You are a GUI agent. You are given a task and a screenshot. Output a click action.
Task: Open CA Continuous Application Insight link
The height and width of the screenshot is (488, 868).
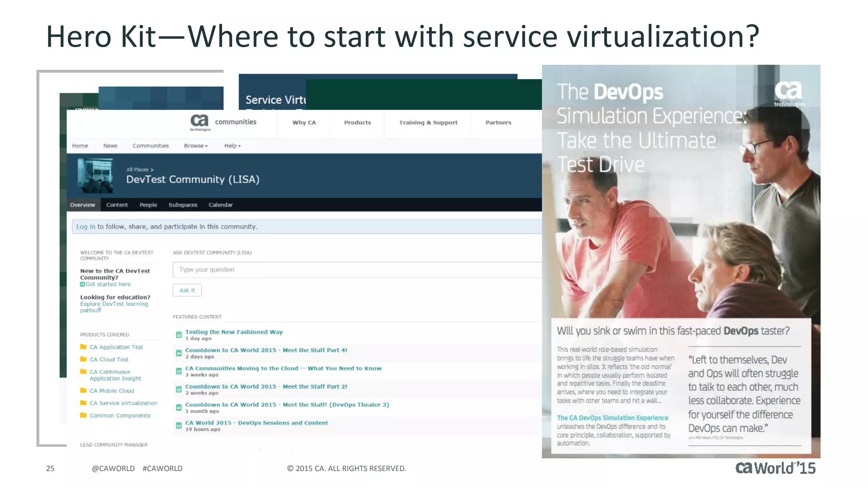tap(115, 375)
